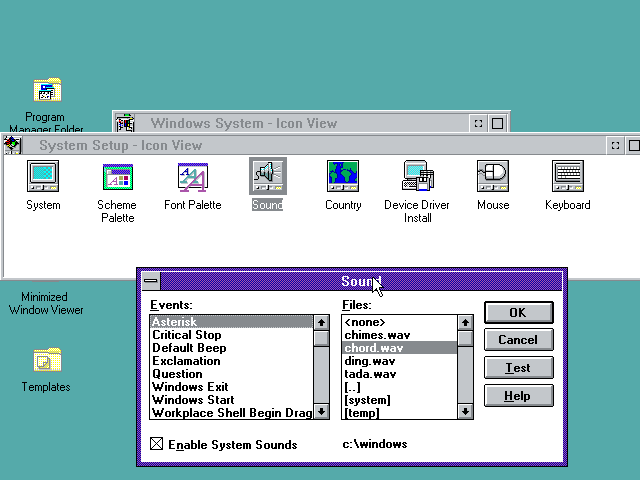Select the Minimized Window Viewer label
This screenshot has width=640, height=480.
pos(46,303)
